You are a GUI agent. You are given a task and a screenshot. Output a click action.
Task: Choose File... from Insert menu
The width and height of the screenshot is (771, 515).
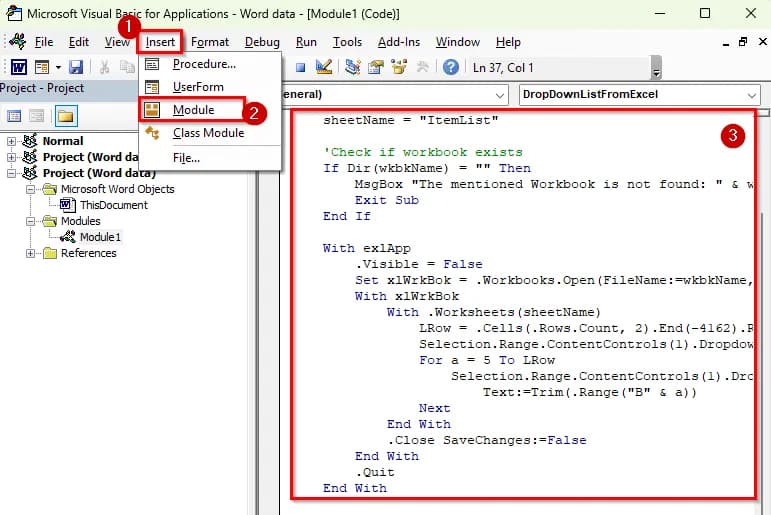pyautogui.click(x=210, y=158)
